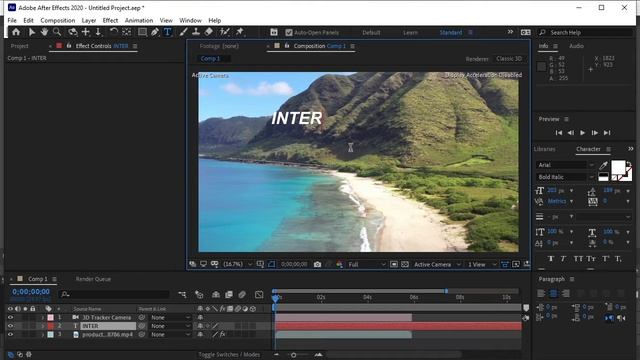The image size is (640, 360).
Task: Play the preview
Action: click(x=582, y=133)
